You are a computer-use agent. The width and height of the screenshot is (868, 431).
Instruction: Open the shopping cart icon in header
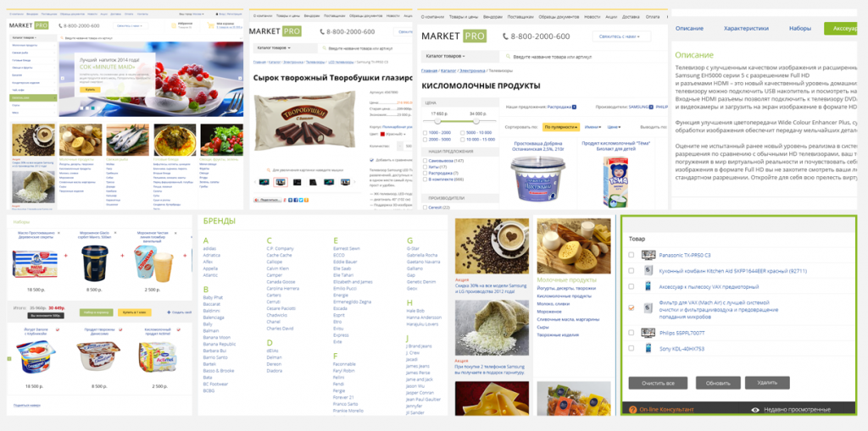pyautogui.click(x=211, y=25)
